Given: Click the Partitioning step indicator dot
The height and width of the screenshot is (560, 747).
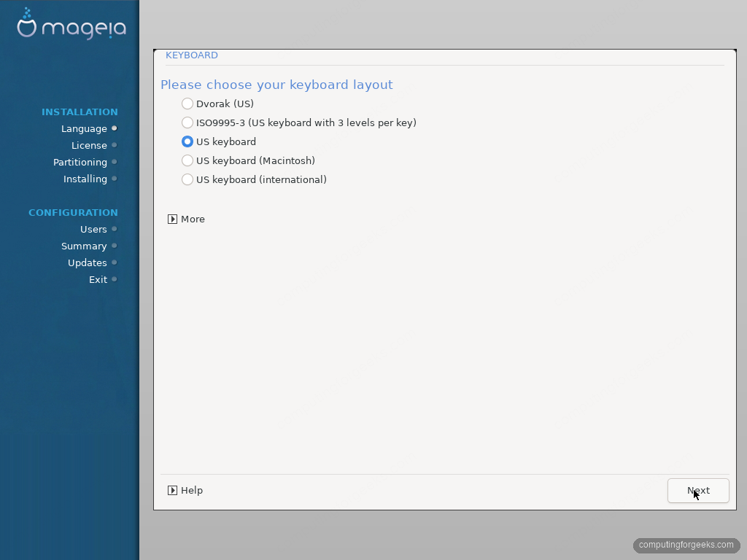Looking at the screenshot, I should 115,162.
